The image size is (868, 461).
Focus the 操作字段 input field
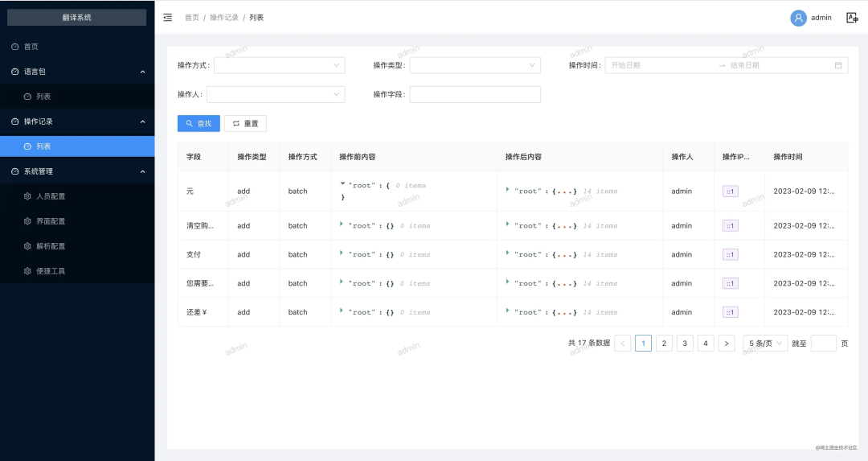[x=475, y=94]
